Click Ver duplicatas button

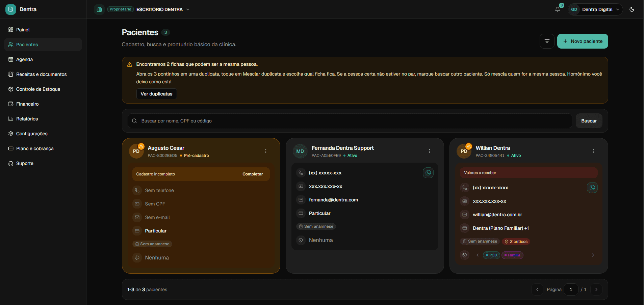[x=156, y=94]
